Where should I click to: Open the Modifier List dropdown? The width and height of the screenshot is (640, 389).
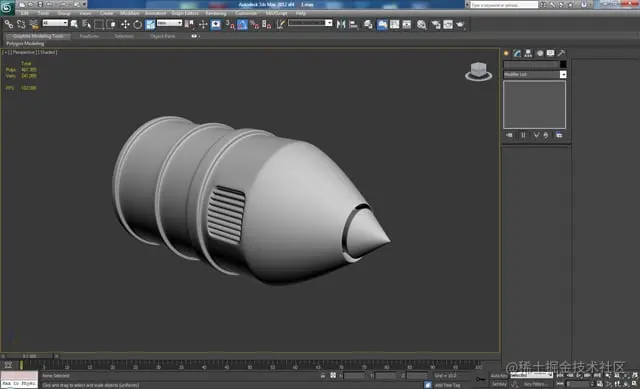535,74
